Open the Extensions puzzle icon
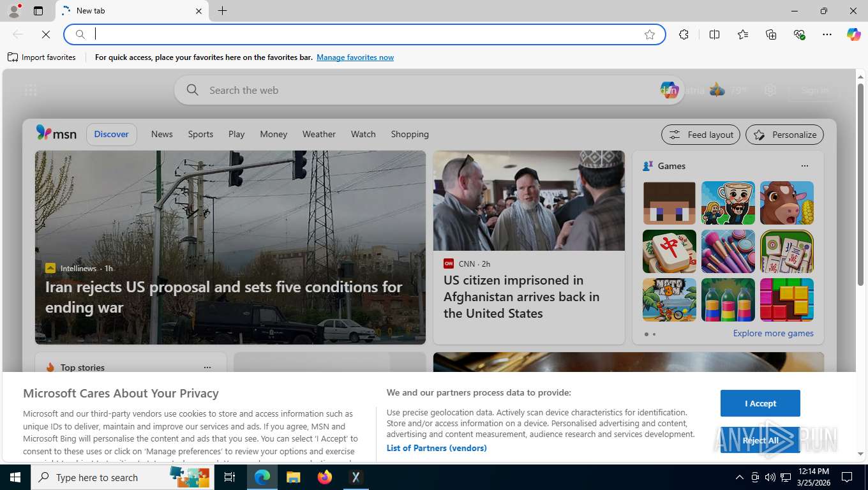The height and width of the screenshot is (490, 868). coord(684,34)
